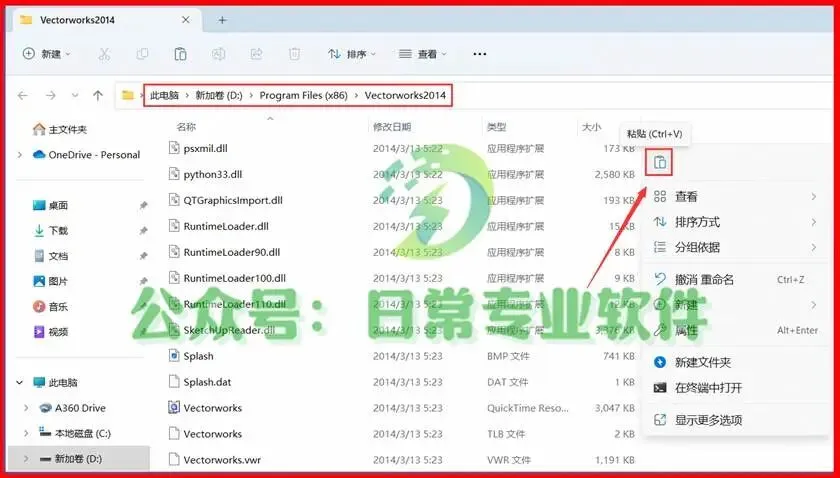Expand 本地磁盘 (C:) tree node

click(x=26, y=433)
